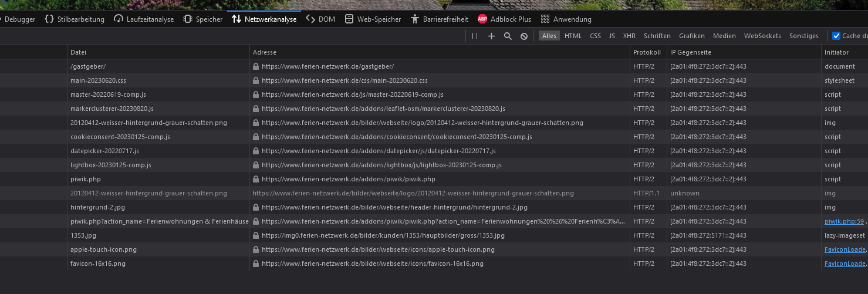This screenshot has width=868, height=294.
Task: Enable the XHR request filter
Action: 629,36
